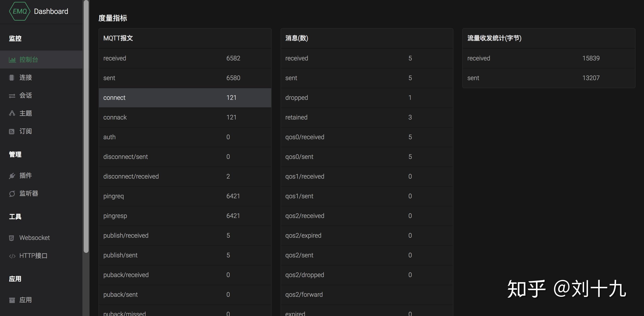644x316 pixels.
Task: Click the Websocket tool icon
Action: [11, 238]
